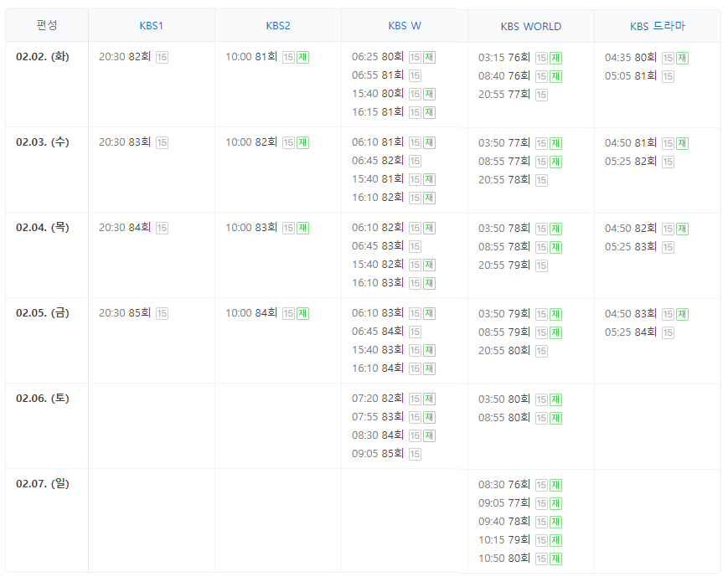Click KBS WORLD entry 08:30 76회
The width and height of the screenshot is (728, 582).
(x=504, y=485)
